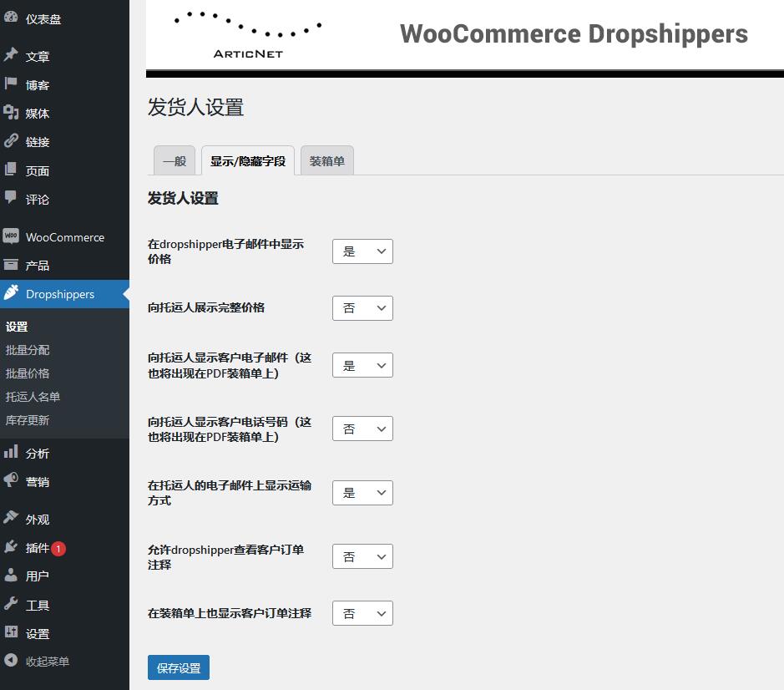Open the Dropshippers sidebar menu
Viewport: 784px width, 690px height.
click(64, 294)
